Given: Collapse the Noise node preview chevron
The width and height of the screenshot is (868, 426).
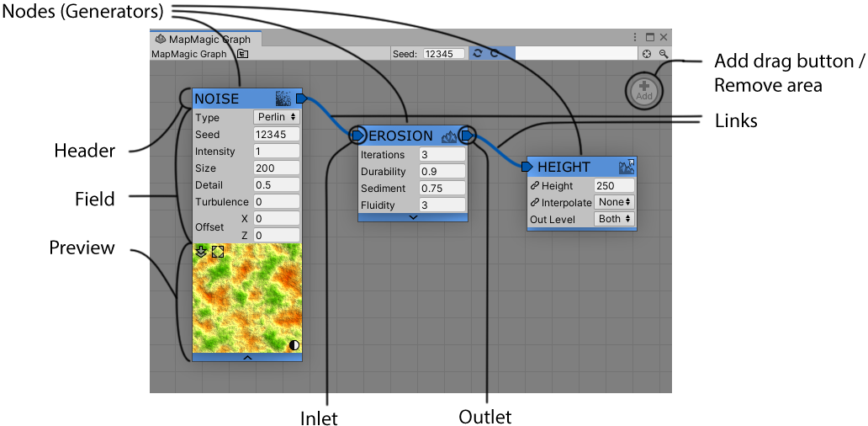Looking at the screenshot, I should (x=247, y=357).
